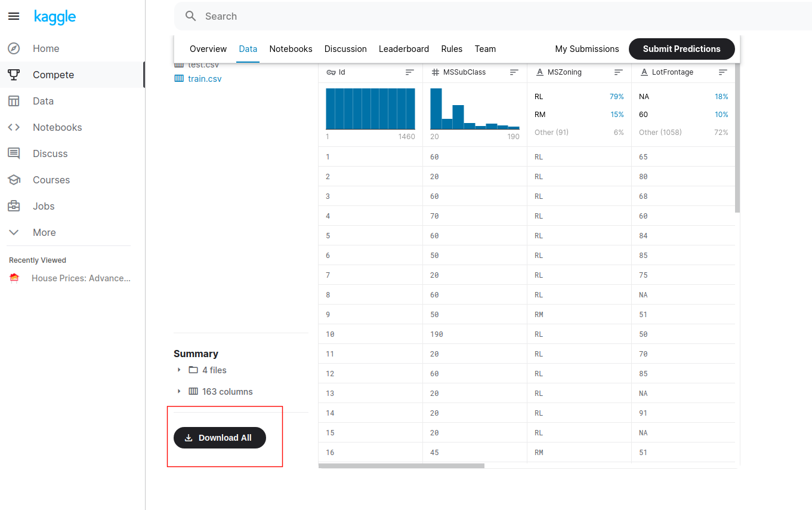This screenshot has width=812, height=510.
Task: Sort by the Id column icon
Action: pos(410,72)
